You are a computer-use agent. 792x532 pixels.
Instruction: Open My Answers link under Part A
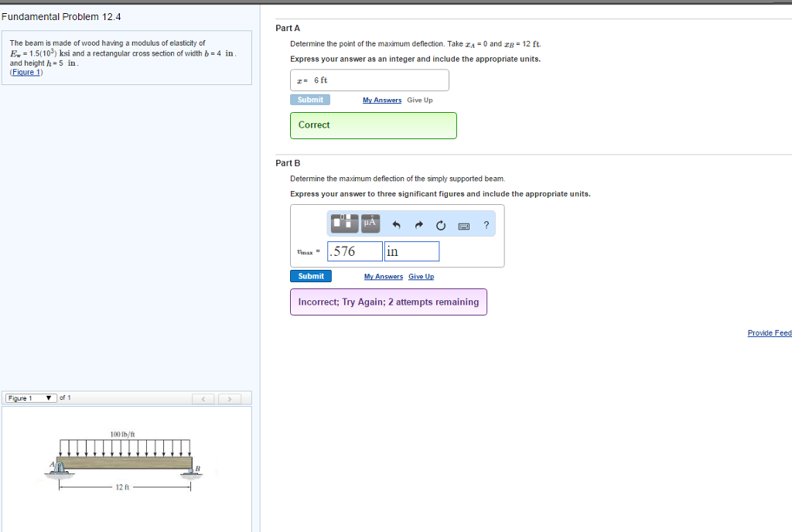[382, 100]
